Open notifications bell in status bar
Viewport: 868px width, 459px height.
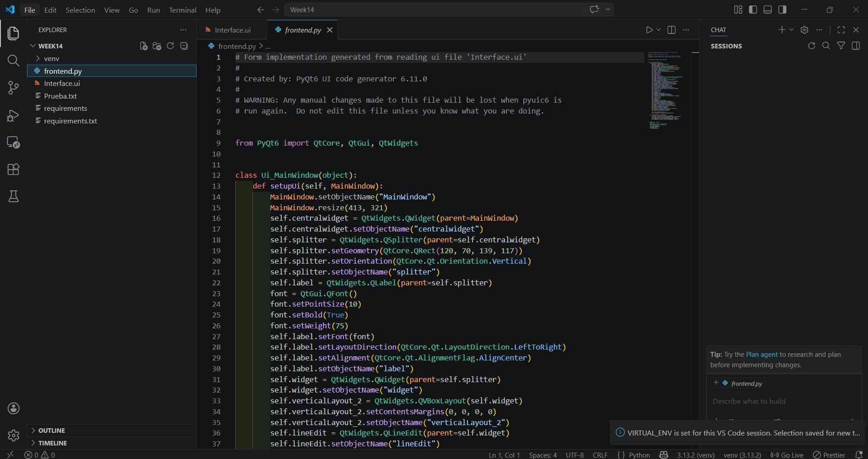tap(858, 455)
